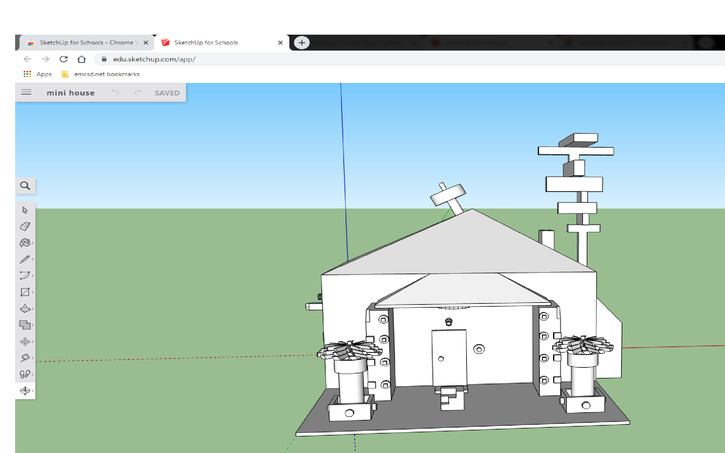
Task: Click the mini house model name
Action: [70, 93]
